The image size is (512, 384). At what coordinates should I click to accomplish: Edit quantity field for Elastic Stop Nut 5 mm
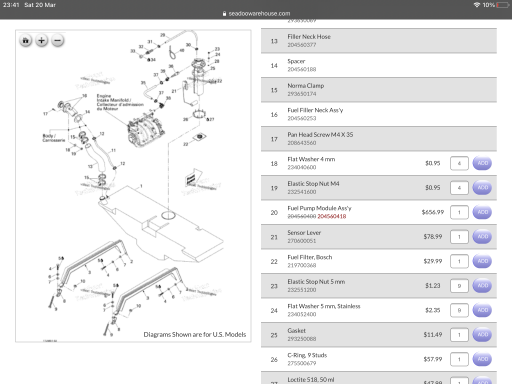pyautogui.click(x=459, y=286)
